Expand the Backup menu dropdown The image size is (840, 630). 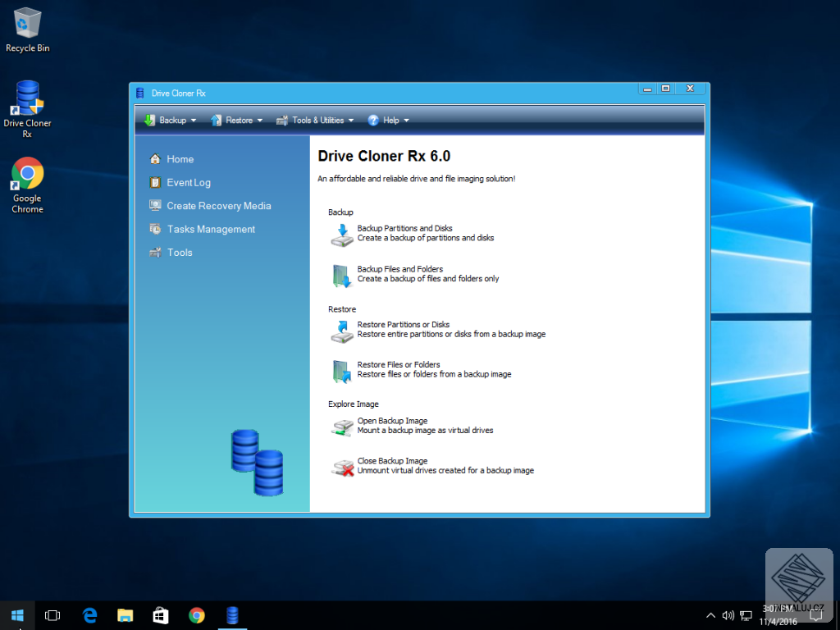pos(170,120)
